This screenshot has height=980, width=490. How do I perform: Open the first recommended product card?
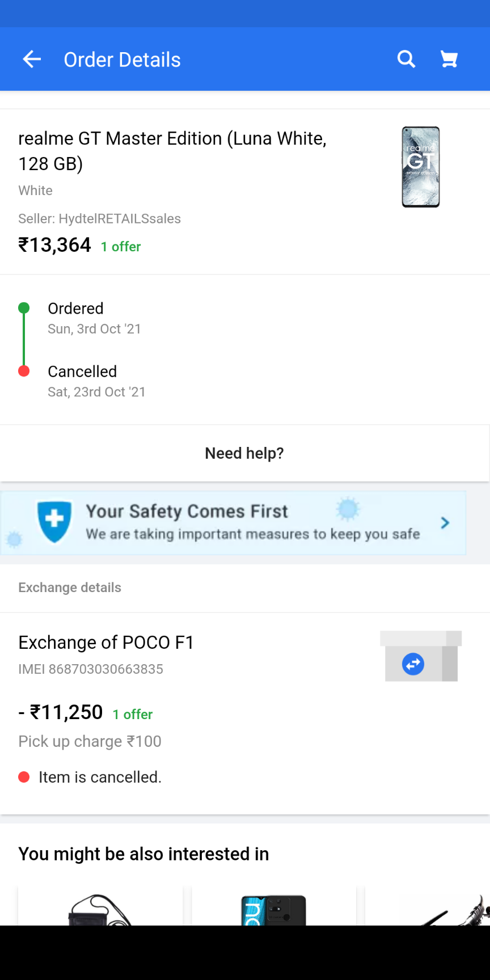point(100,906)
